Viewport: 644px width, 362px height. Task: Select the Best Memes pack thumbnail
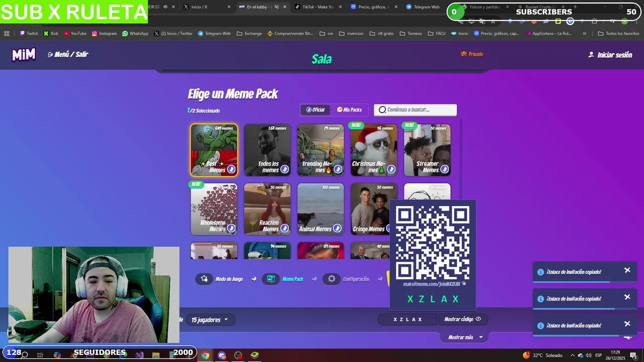214,150
